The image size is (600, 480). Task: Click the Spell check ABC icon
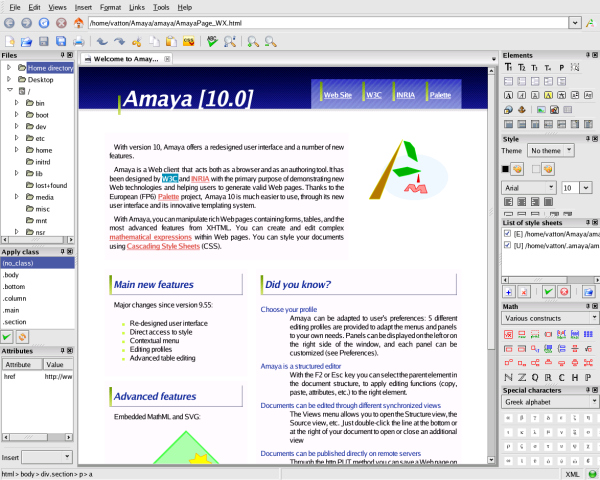(x=212, y=42)
